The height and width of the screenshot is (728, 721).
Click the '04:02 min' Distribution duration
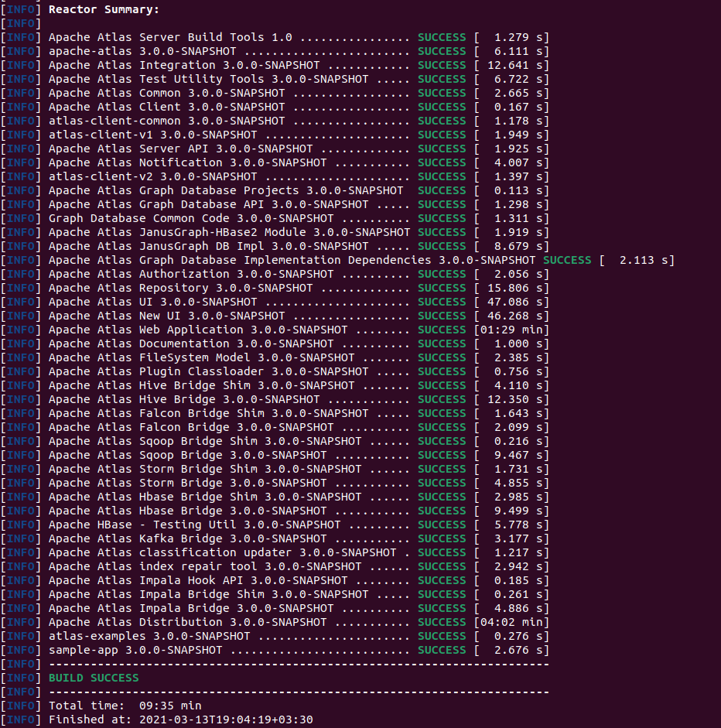[511, 622]
